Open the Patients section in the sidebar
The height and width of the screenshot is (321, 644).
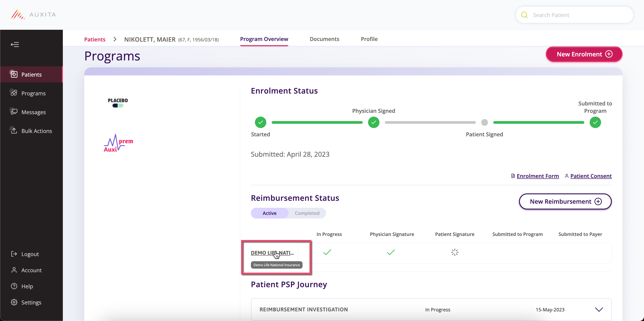click(x=31, y=74)
